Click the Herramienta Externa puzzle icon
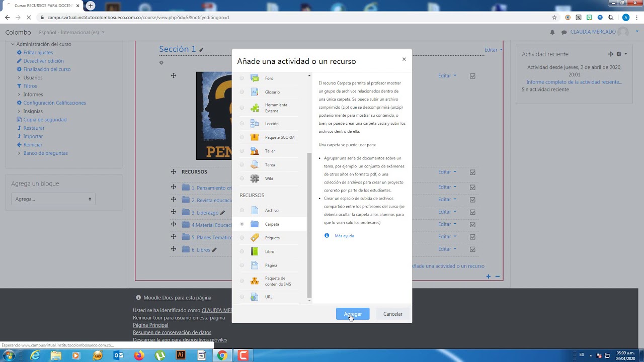Viewport: 644px width, 362px height. [255, 108]
